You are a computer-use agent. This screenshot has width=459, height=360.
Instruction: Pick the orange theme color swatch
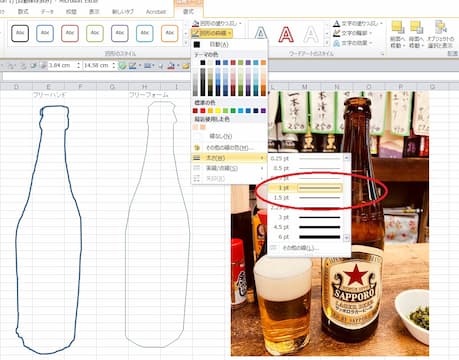pyautogui.click(x=263, y=62)
